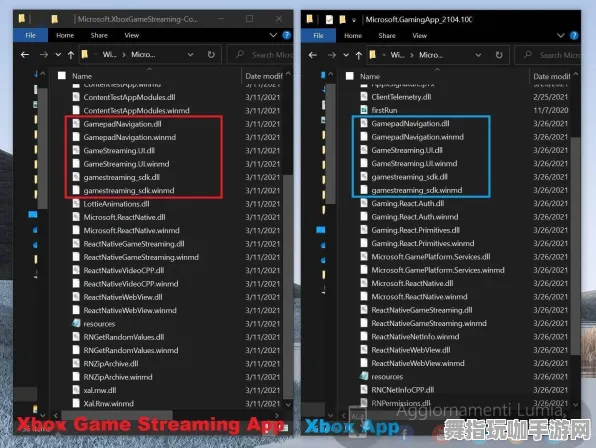The width and height of the screenshot is (596, 448).
Task: Open quick access toolbar dropdown in GamingApp title bar
Action: [x=354, y=20]
